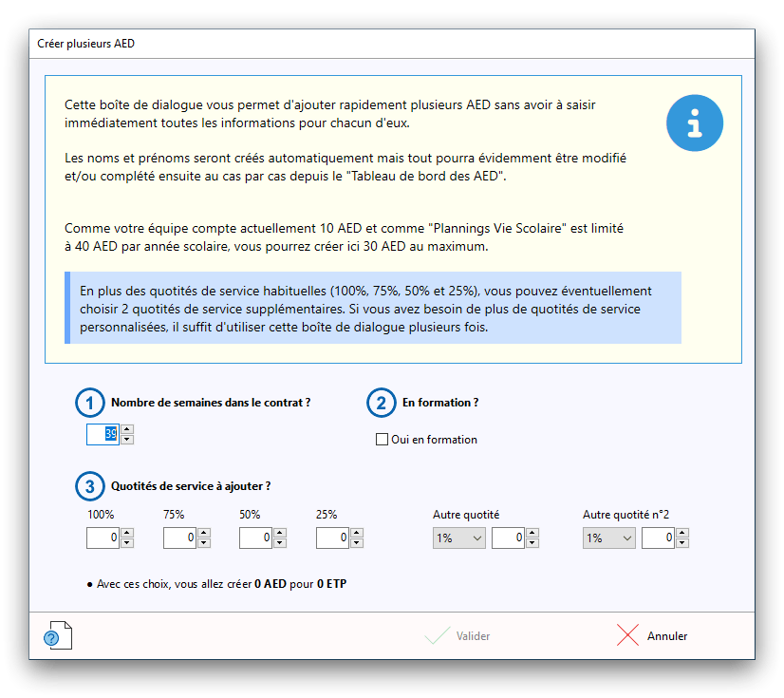784x698 pixels.
Task: Increase the 100% quotité count
Action: [128, 534]
